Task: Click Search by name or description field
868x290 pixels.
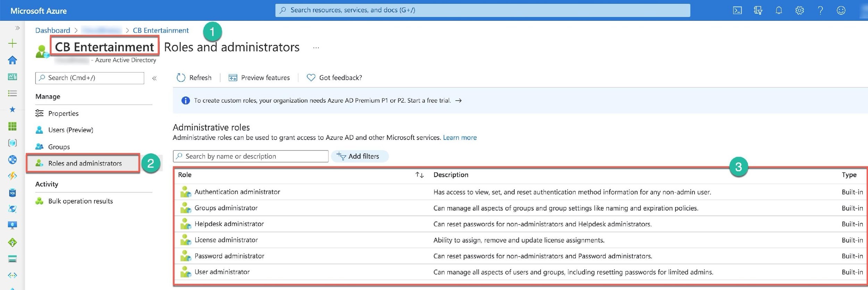Action: pyautogui.click(x=251, y=156)
